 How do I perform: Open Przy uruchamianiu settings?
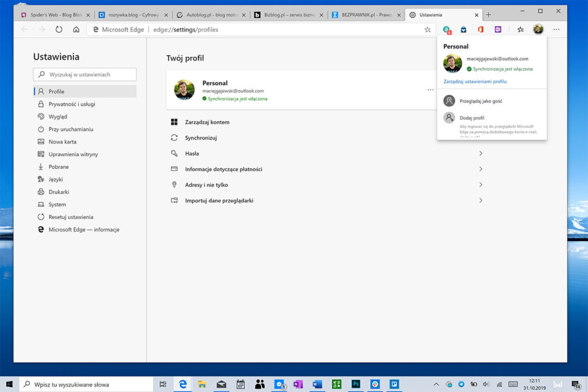pyautogui.click(x=85, y=129)
